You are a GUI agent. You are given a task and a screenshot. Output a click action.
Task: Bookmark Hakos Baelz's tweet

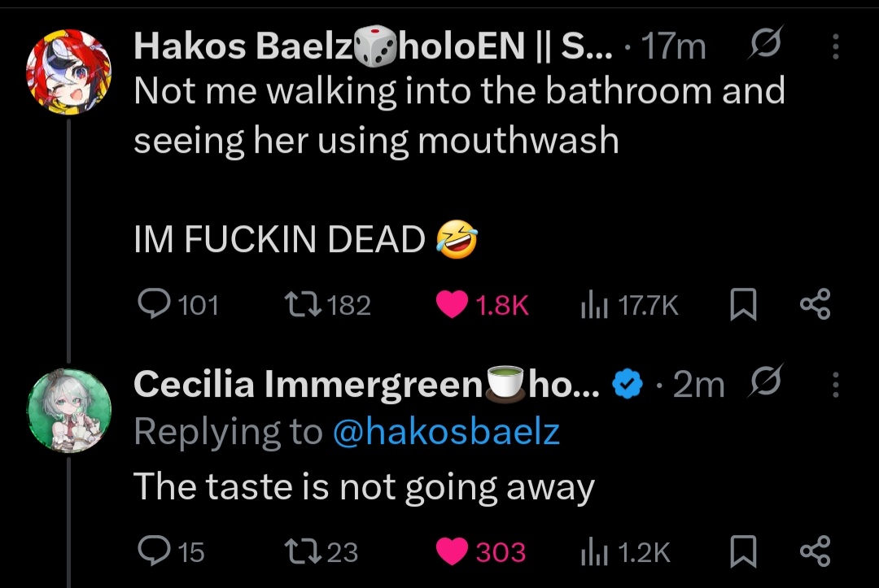click(743, 305)
